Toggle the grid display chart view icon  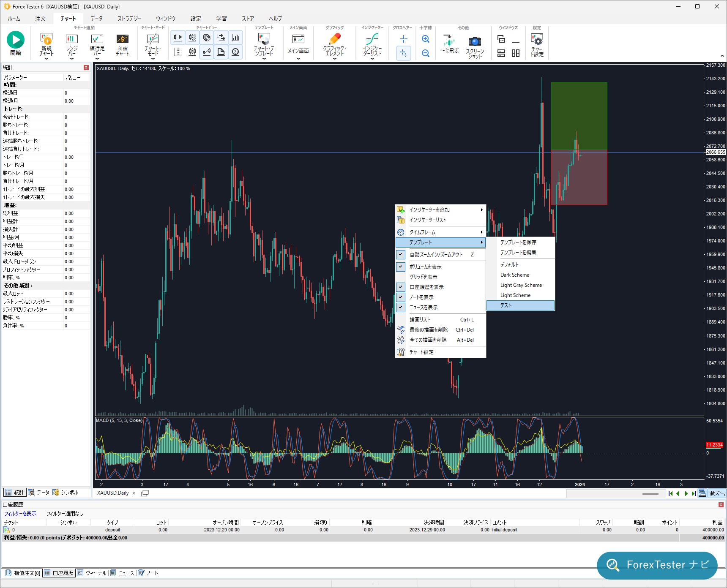point(178,52)
